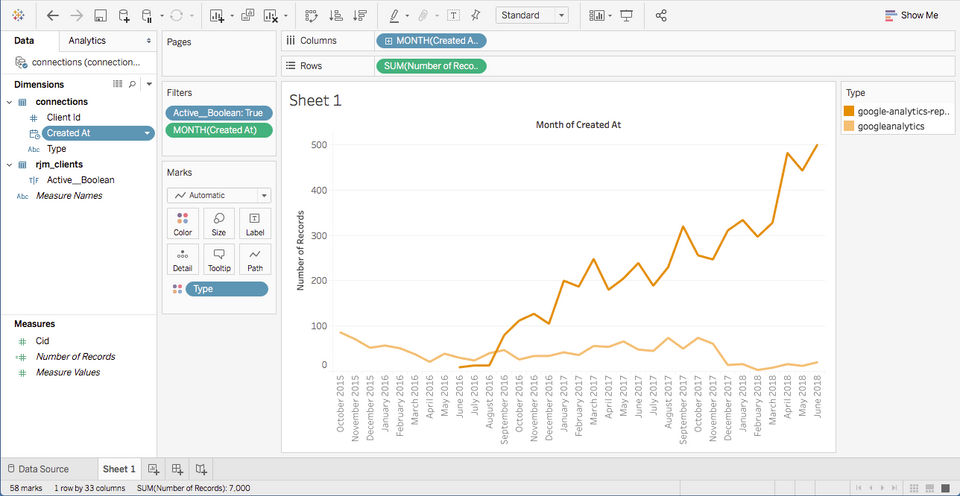
Task: Sort ascending using the toolbar icon
Action: pos(335,16)
